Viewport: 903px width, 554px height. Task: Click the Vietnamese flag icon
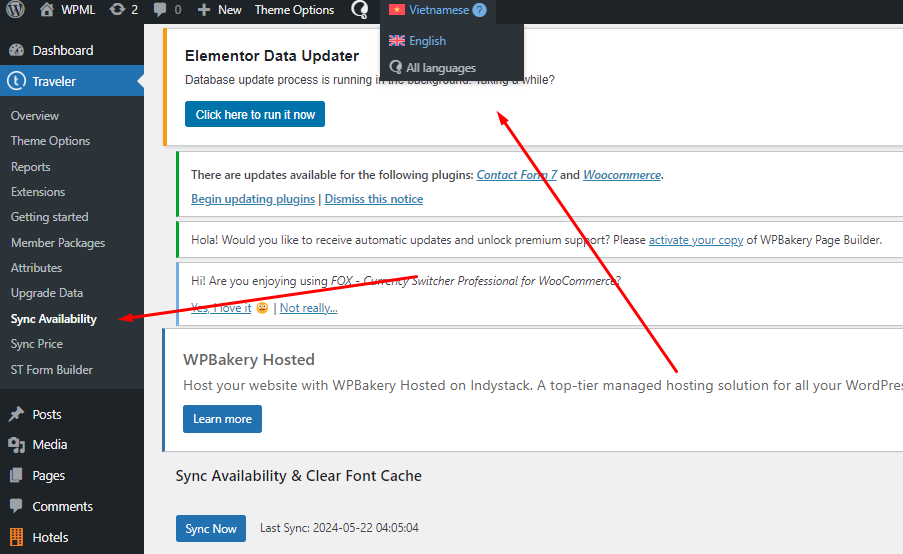point(397,10)
